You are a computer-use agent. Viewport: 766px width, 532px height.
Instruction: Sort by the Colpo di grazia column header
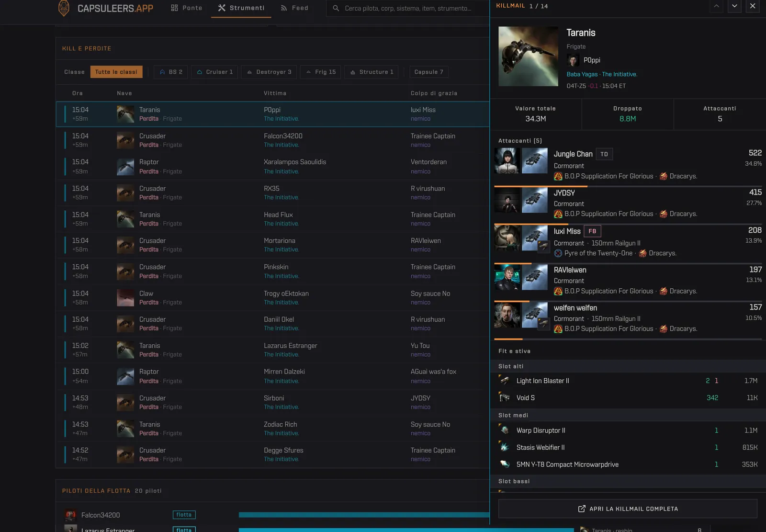[x=434, y=93]
